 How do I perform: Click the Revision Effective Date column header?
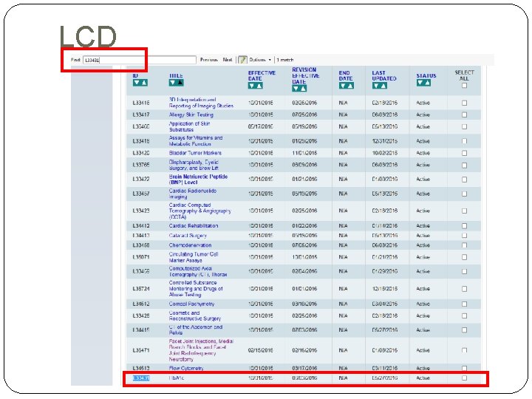[306, 75]
